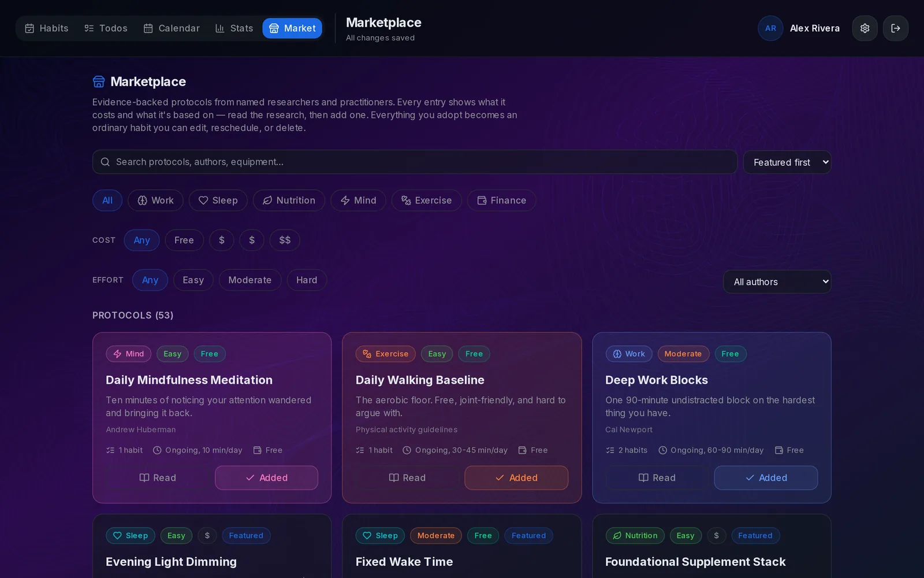
Task: Click the clock icon beside 'Ongoing, 10 min/day'
Action: pyautogui.click(x=157, y=450)
